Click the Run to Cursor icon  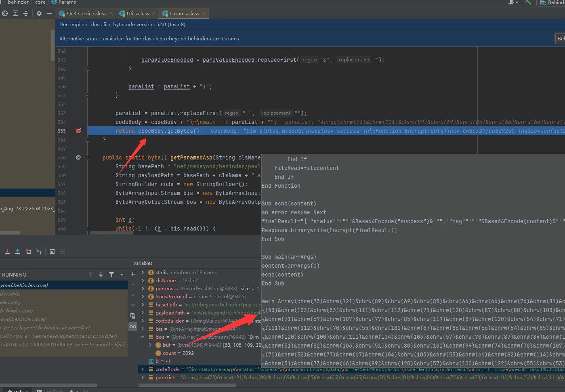(39, 252)
